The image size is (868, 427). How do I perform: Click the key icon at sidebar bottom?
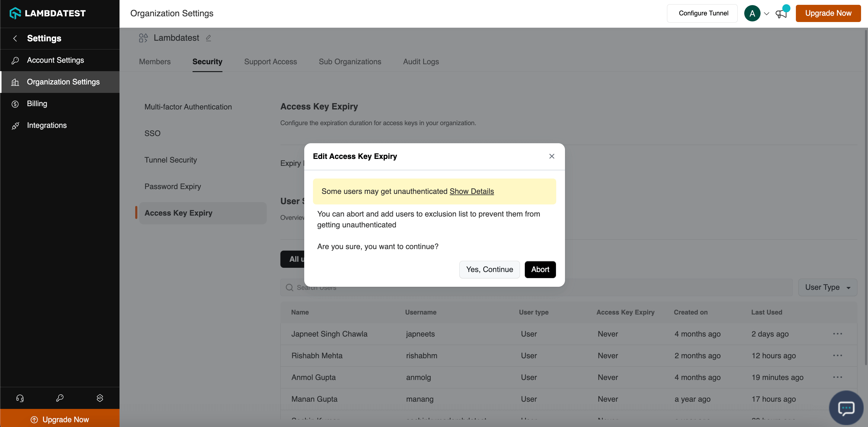pyautogui.click(x=60, y=398)
